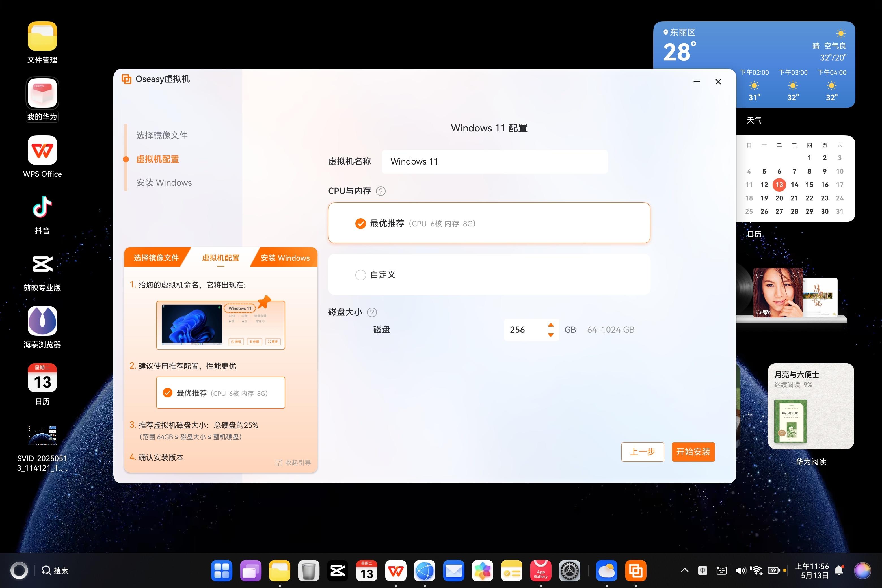Open the mail app in the dock

tap(453, 571)
